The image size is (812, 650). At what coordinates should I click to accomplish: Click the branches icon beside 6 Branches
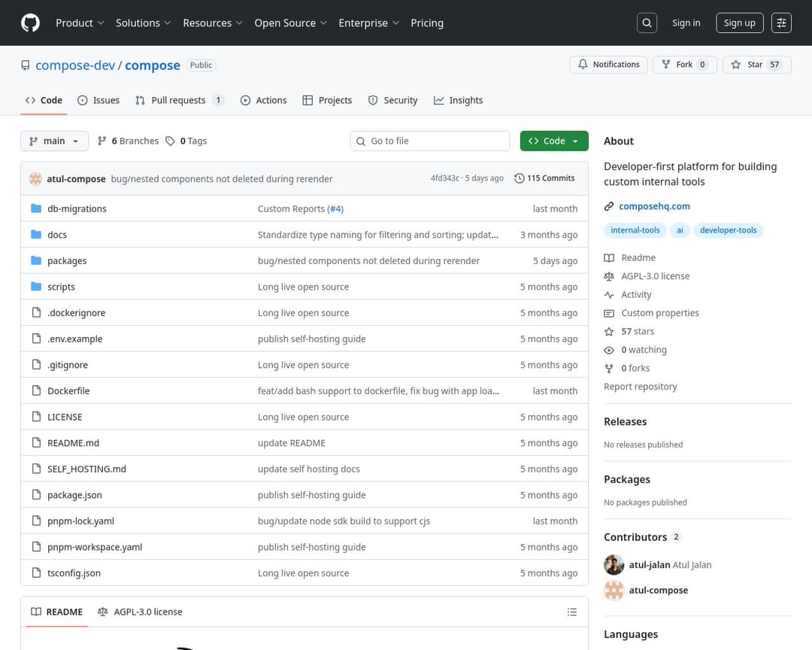[102, 141]
